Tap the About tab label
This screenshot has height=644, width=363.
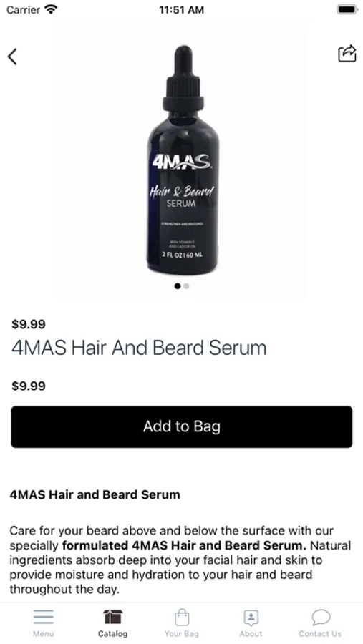[x=251, y=634]
